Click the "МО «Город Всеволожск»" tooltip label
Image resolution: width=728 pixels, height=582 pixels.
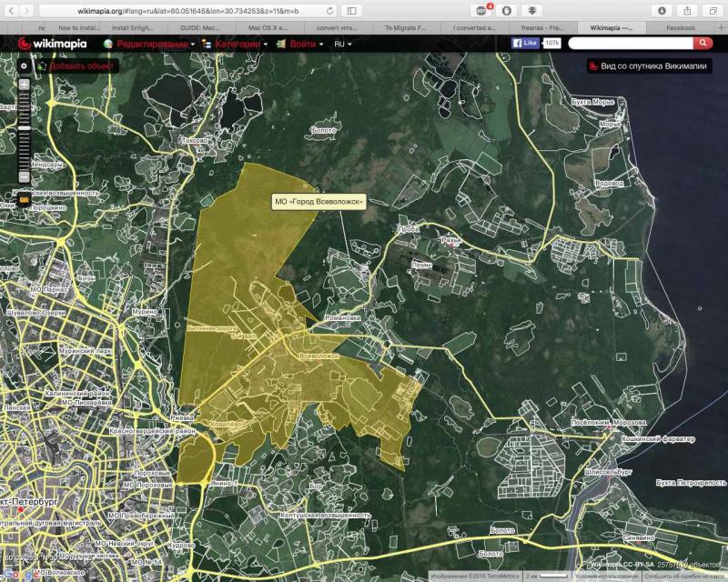coord(318,201)
